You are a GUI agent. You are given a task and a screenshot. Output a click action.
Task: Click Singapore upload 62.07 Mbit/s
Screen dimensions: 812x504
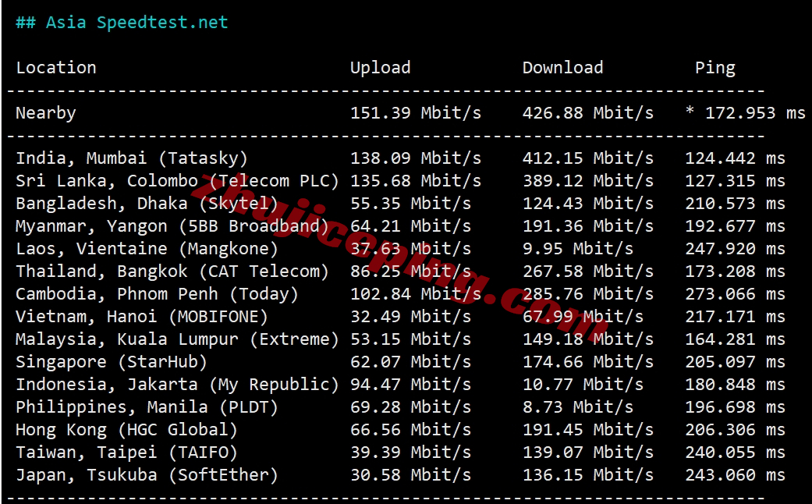pos(410,362)
